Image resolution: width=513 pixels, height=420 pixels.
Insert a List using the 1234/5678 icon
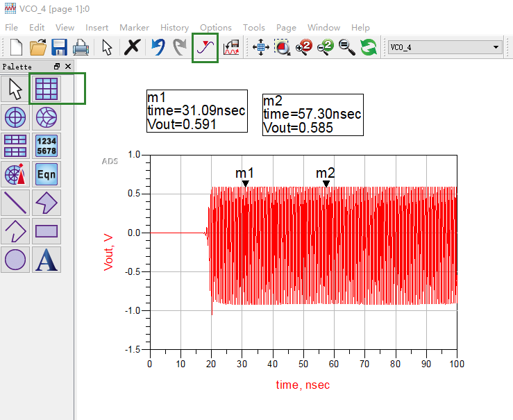coord(46,146)
